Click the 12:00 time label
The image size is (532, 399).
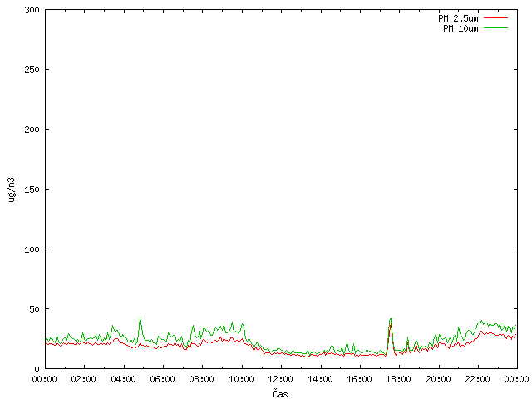coord(281,379)
